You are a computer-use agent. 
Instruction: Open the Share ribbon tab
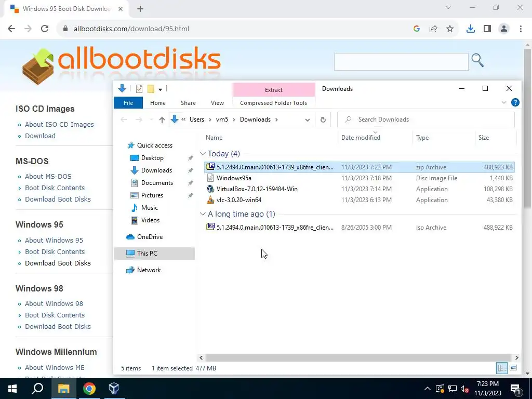(x=188, y=103)
